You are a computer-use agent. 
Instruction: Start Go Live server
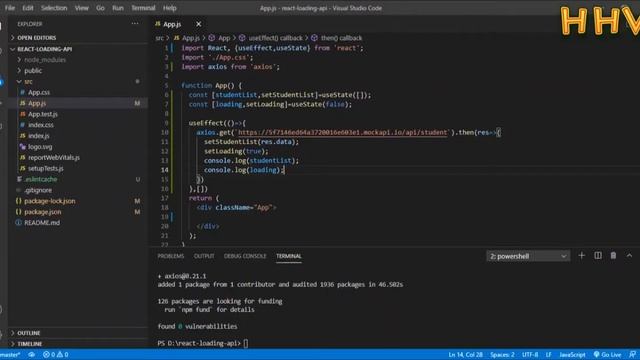pos(607,355)
